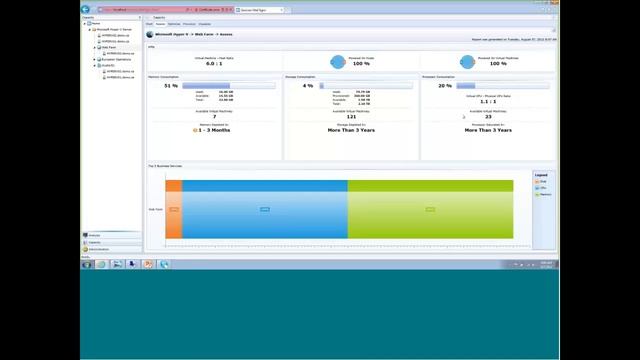Click the orange legend swatch
This screenshot has height=360, width=640.
[x=537, y=182]
